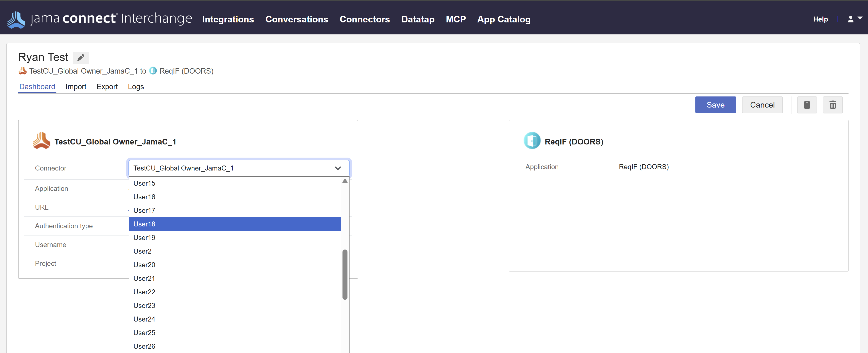Click the ReqIF (DOORS) panel icon
The height and width of the screenshot is (353, 868).
(532, 141)
